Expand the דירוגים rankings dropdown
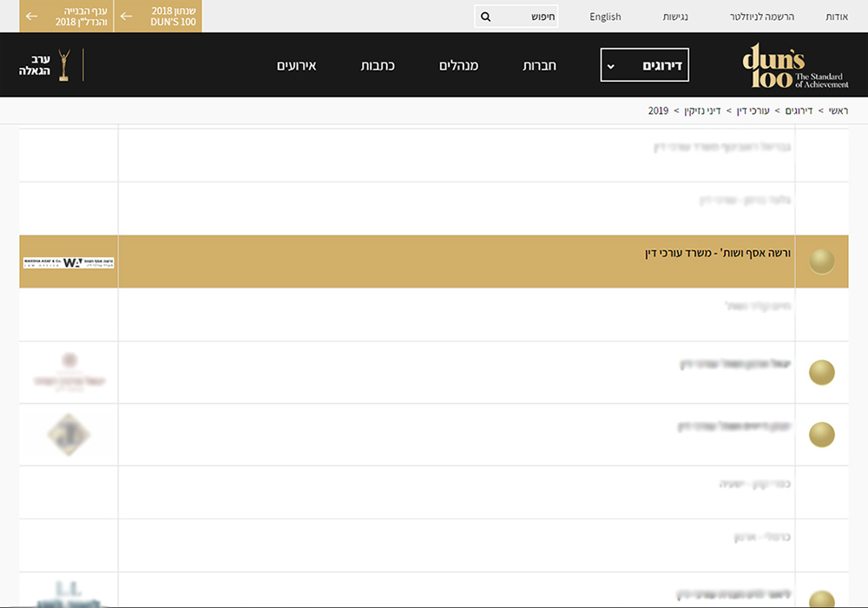The width and height of the screenshot is (868, 608). tap(644, 65)
